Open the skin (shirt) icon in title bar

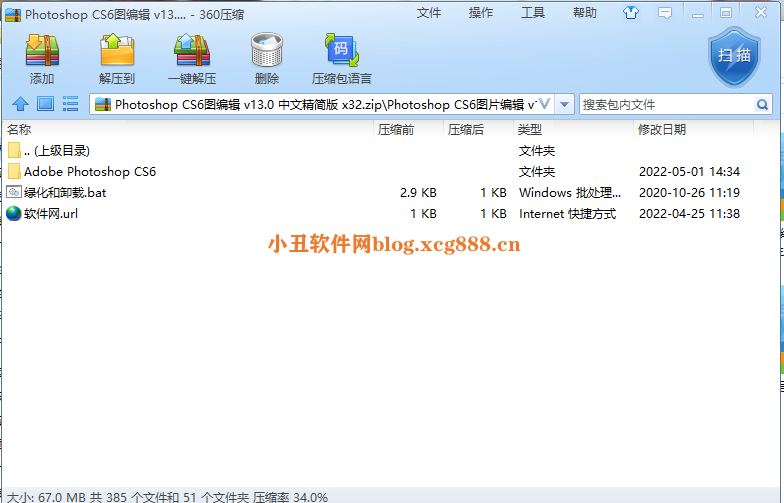pyautogui.click(x=631, y=12)
